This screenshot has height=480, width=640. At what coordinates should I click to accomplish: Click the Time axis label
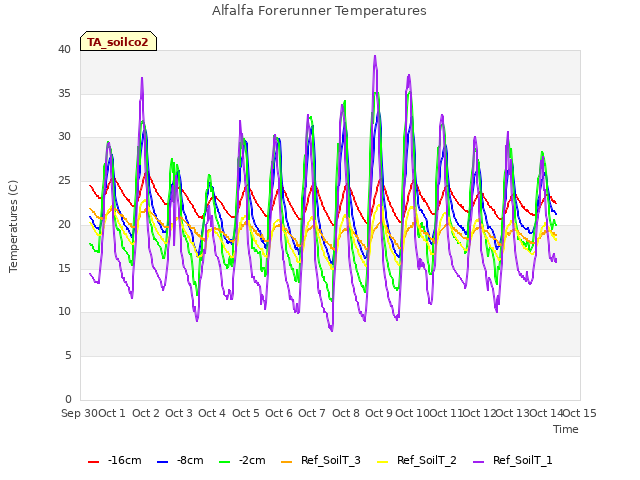pyautogui.click(x=566, y=429)
